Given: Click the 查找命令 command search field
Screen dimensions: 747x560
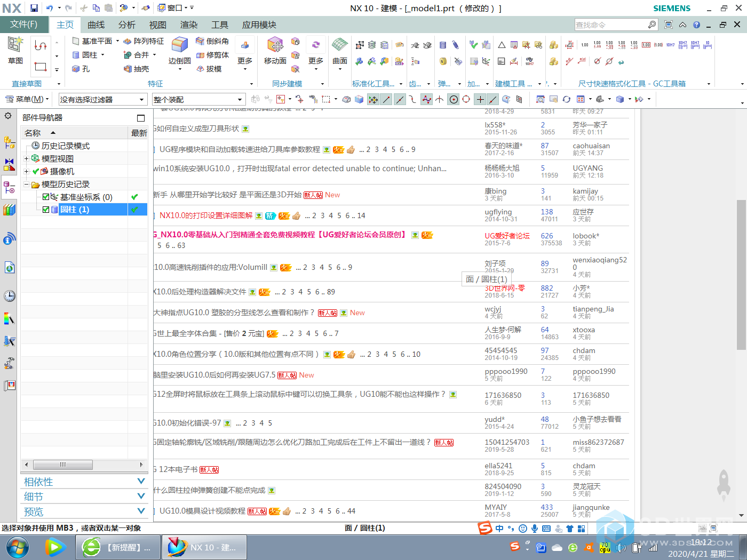Looking at the screenshot, I should click(611, 25).
